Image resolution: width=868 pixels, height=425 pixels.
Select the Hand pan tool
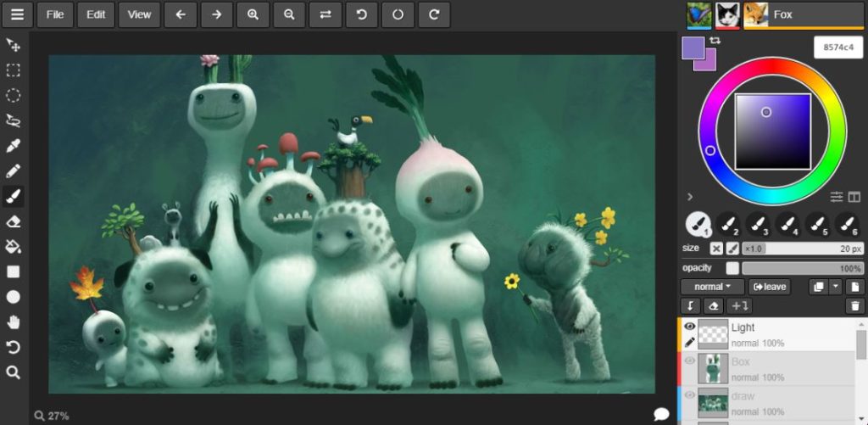click(14, 322)
